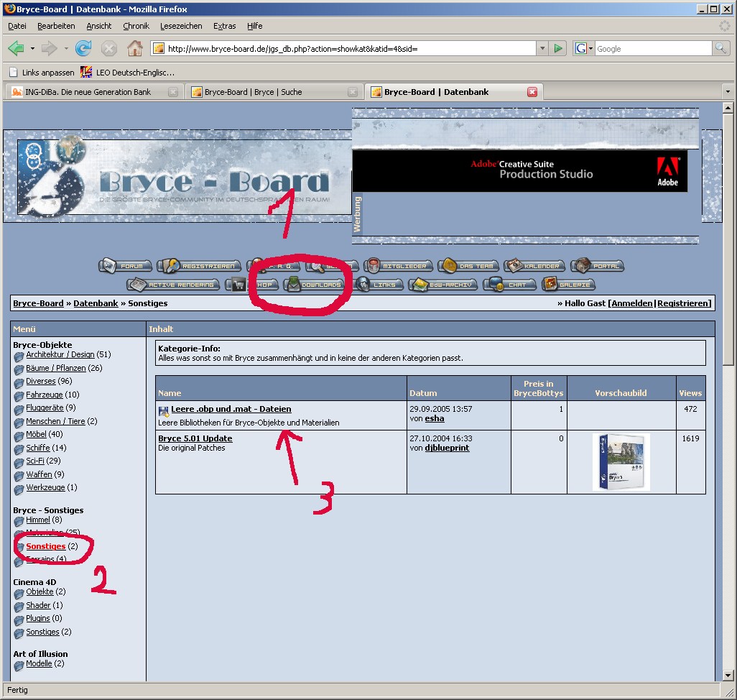Open Leere .obp und .mat - Dateien

click(231, 409)
